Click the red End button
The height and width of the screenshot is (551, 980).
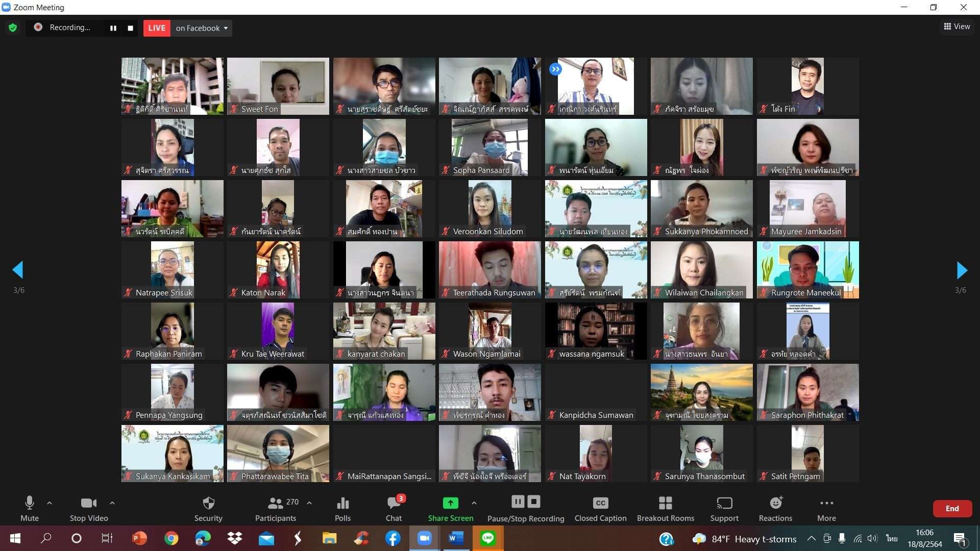(952, 509)
